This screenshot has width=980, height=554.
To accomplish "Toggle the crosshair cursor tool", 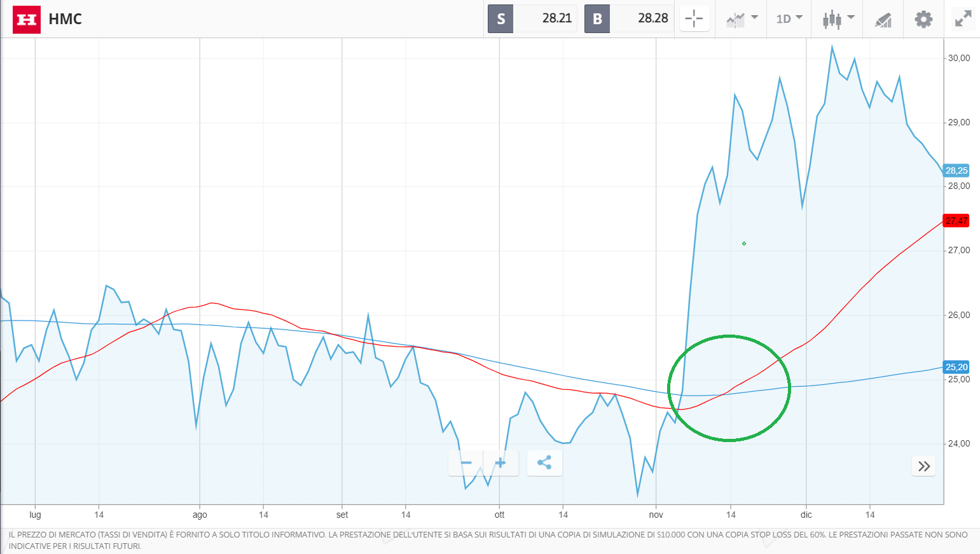I will point(694,18).
